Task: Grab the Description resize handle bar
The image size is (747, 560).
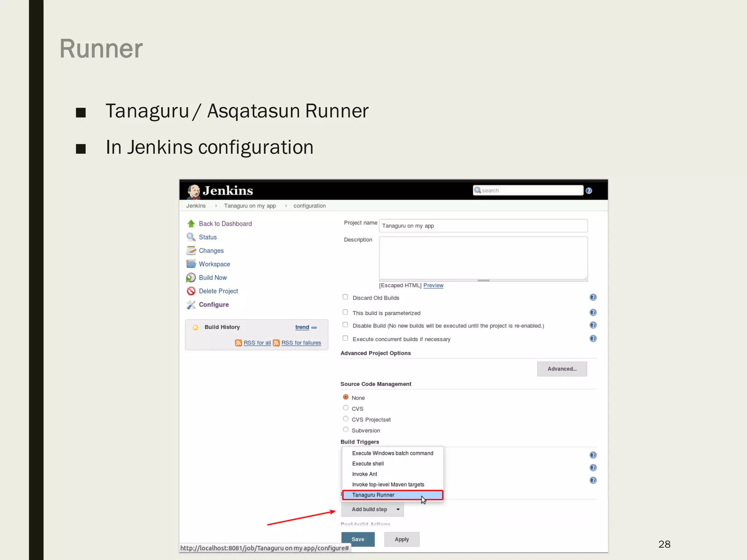Action: tap(483, 280)
